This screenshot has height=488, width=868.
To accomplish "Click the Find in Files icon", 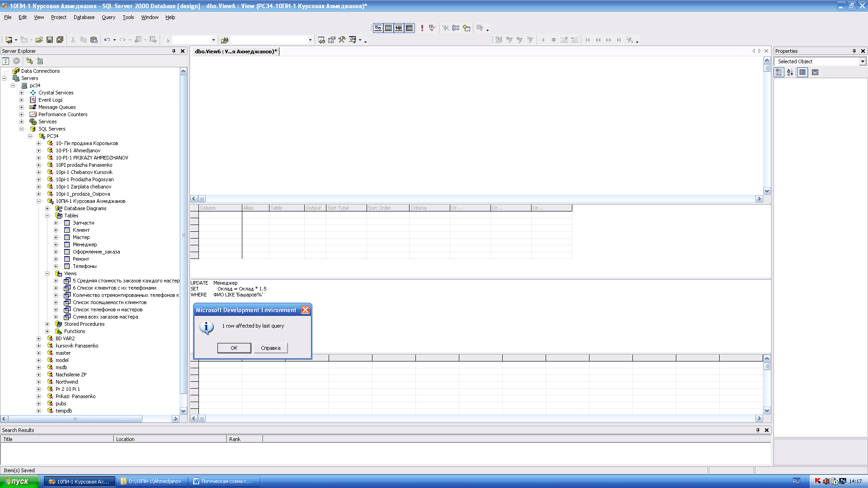I will tap(225, 40).
